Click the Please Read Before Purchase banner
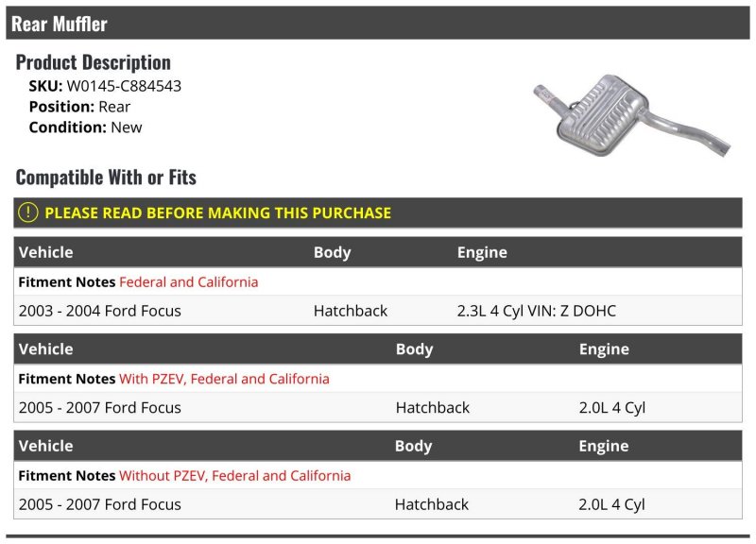This screenshot has width=756, height=544. [378, 212]
